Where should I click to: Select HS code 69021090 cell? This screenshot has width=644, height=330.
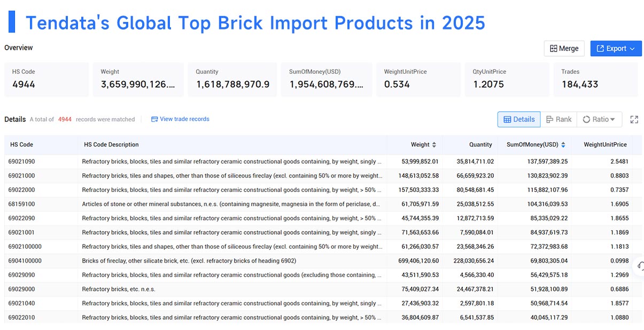[21, 162]
